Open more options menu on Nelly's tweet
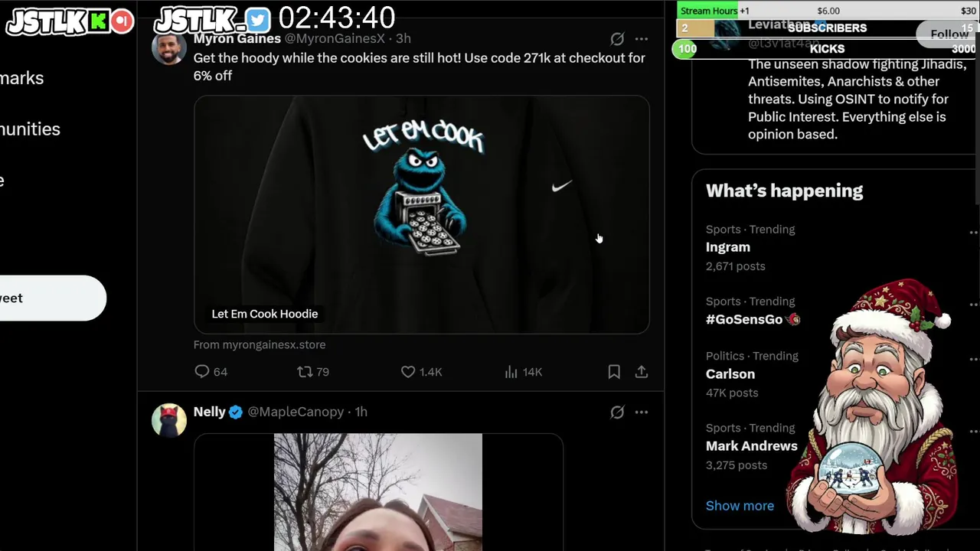This screenshot has height=551, width=980. [642, 412]
